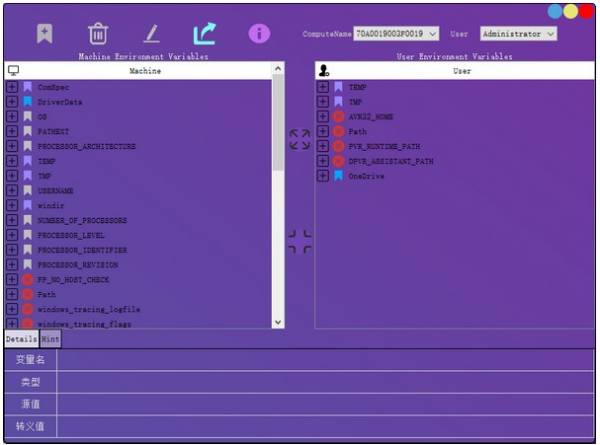Screen dimensions: 600x445
Task: Select the NUMBER_OF_PROCESSORS variable
Action: click(x=82, y=220)
